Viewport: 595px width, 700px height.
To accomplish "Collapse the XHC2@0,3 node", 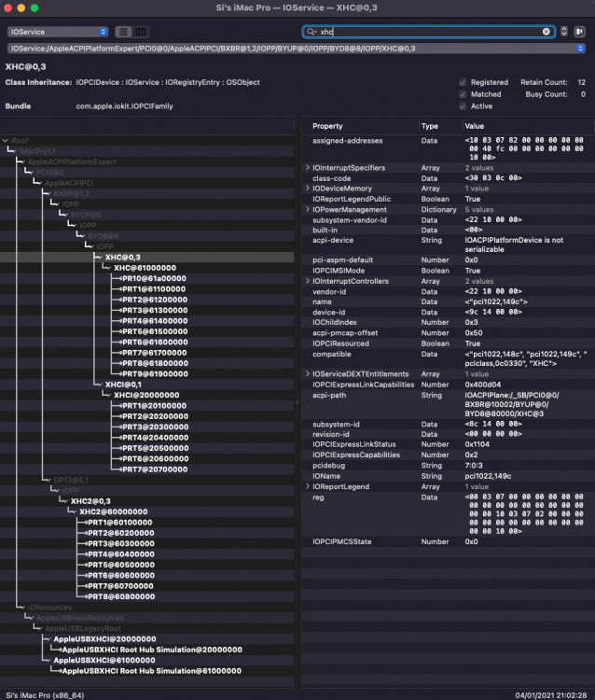I will click(64, 501).
